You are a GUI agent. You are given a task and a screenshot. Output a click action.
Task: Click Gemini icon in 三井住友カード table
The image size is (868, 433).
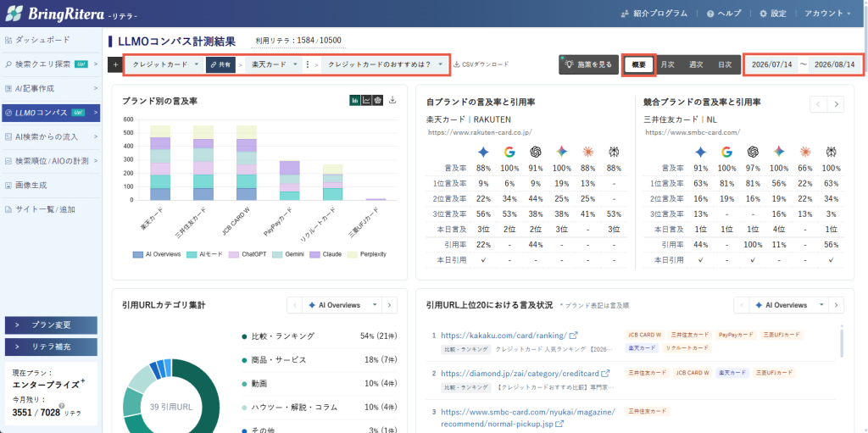tap(779, 152)
